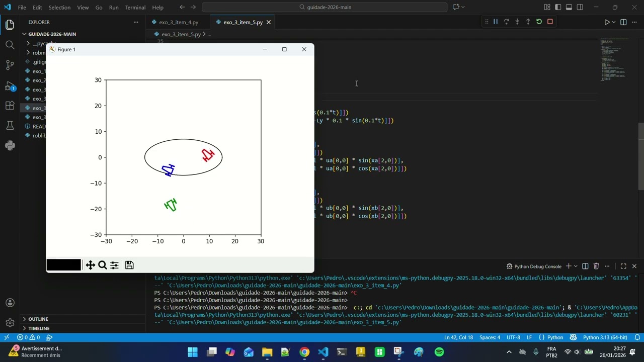The height and width of the screenshot is (362, 644).
Task: Change line endings via LF status item
Action: point(529,337)
